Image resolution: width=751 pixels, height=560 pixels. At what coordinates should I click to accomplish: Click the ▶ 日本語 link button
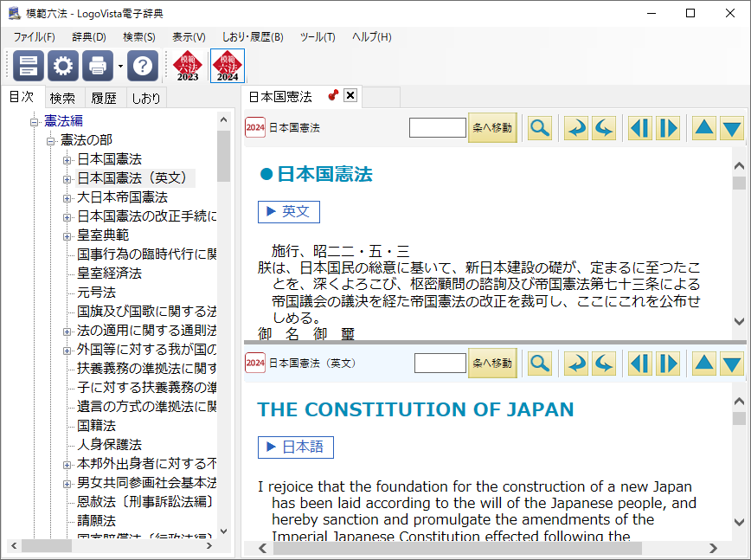pos(296,447)
